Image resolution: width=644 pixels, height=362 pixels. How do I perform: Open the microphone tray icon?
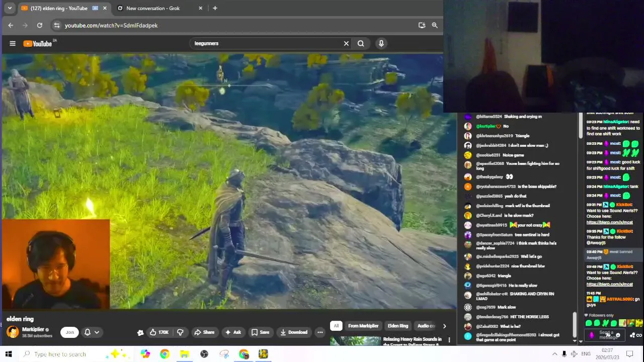(x=564, y=354)
